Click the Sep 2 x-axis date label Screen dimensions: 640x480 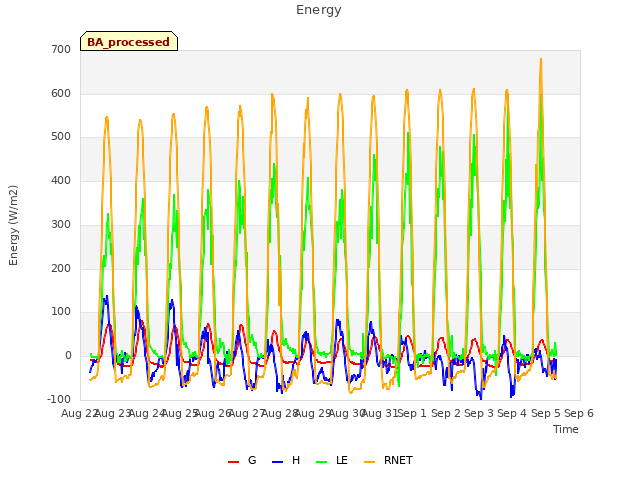[446, 413]
